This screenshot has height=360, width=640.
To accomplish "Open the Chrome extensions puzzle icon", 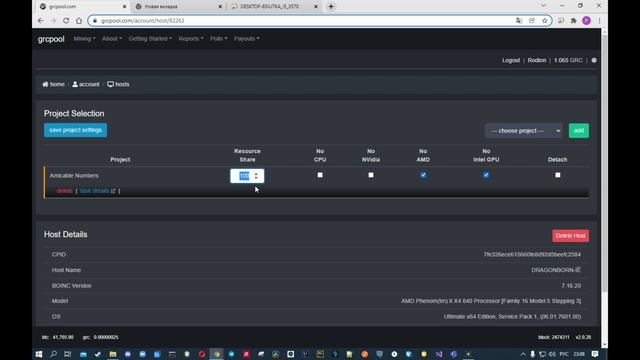I will [573, 20].
